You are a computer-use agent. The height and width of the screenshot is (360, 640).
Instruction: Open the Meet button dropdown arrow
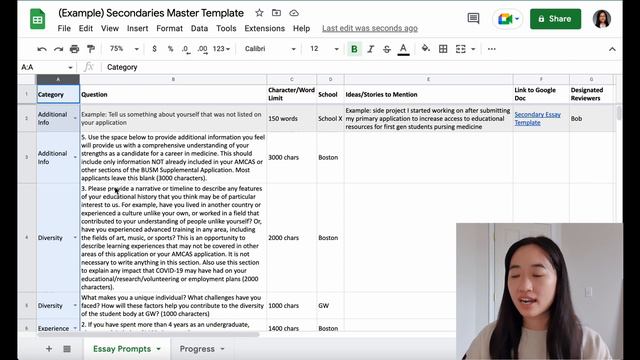coord(517,19)
